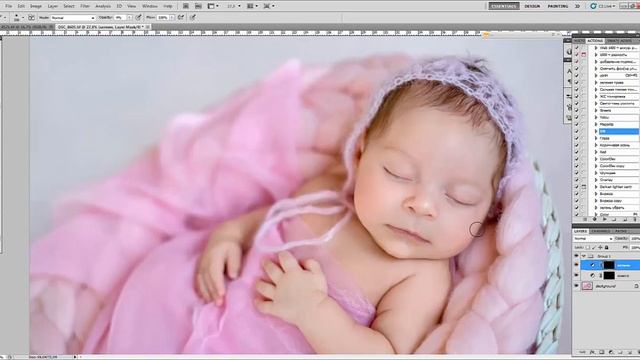Open the layer blend mode dropdown
640x360 pixels.
pyautogui.click(x=593, y=238)
